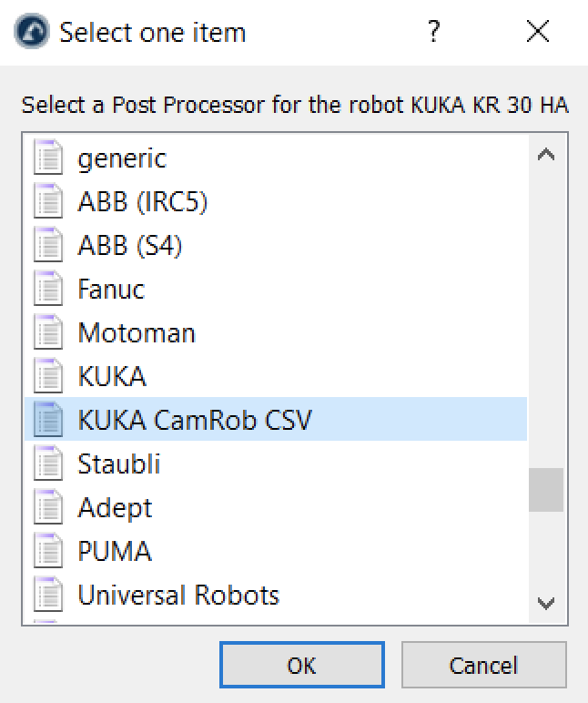Image resolution: width=588 pixels, height=703 pixels.
Task: Open the question mark help button
Action: coord(434,33)
